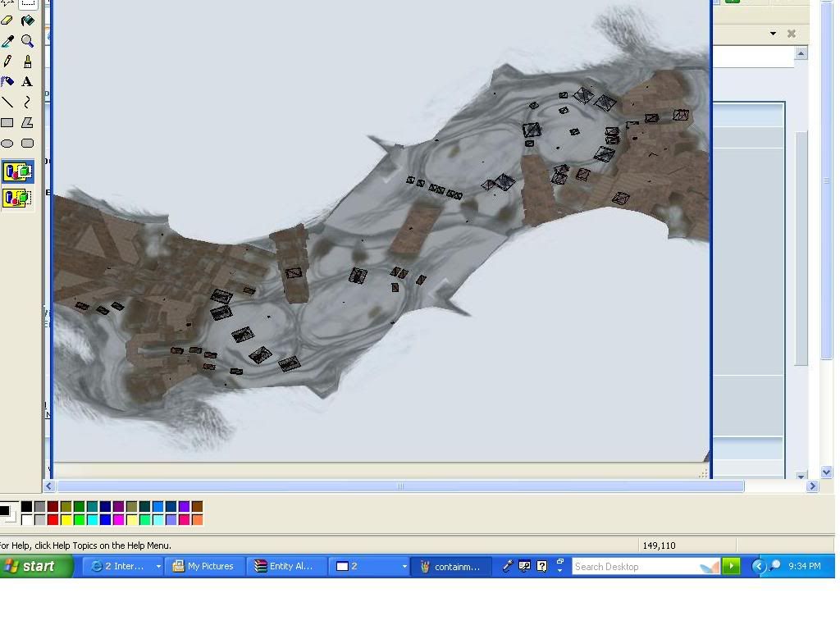The width and height of the screenshot is (840, 630).
Task: Expand hidden system tray icons
Action: [759, 566]
